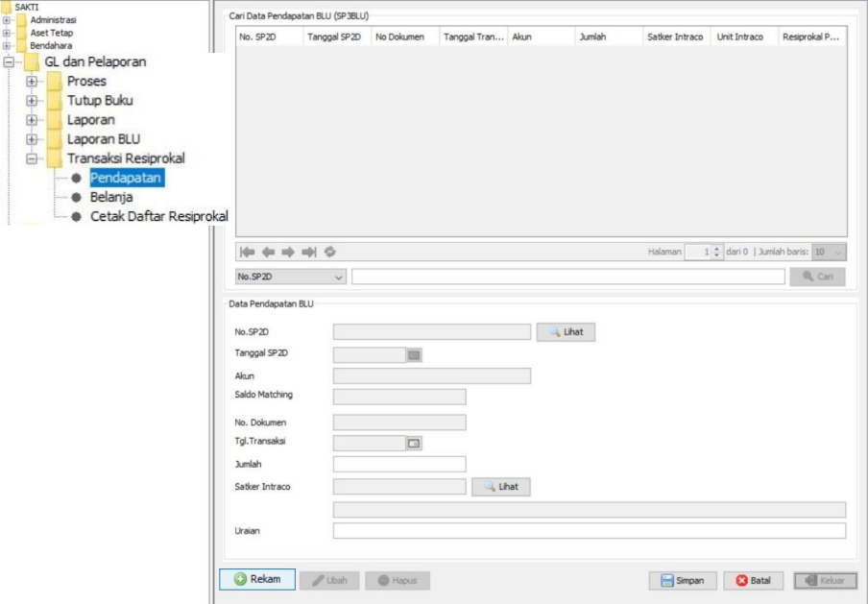Click the next page arrow icon
Screen dimensions: 868x604
coord(288,252)
